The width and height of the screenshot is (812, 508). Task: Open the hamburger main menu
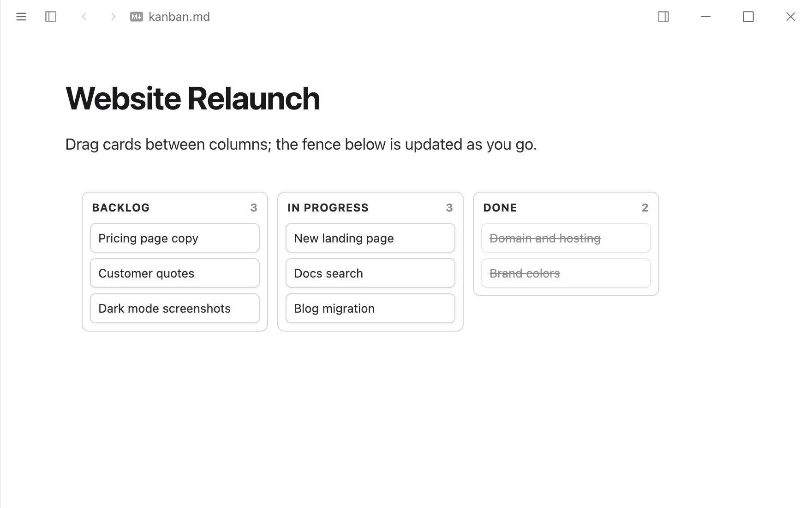[x=21, y=17]
